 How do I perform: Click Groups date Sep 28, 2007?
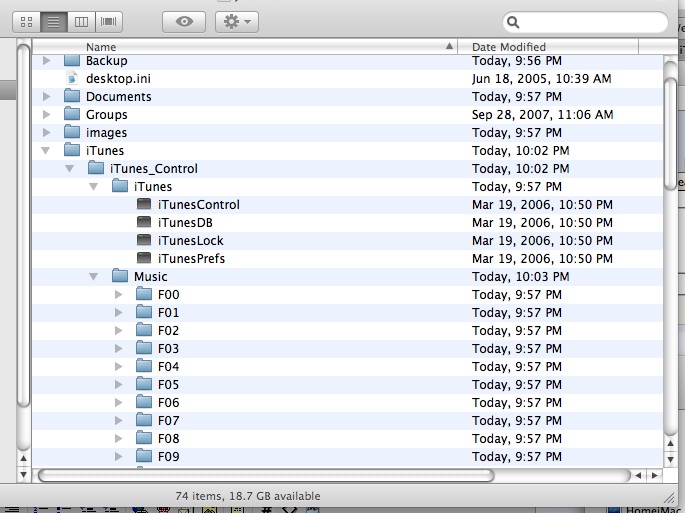tap(543, 114)
